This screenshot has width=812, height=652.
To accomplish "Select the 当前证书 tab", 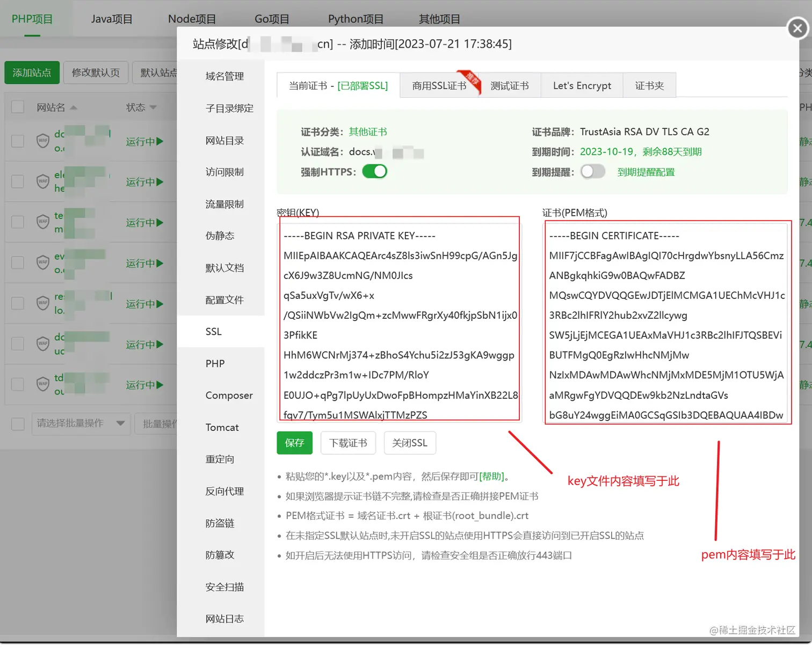I will pyautogui.click(x=338, y=85).
